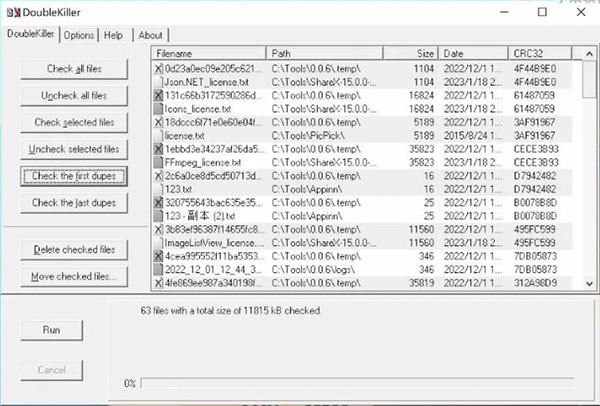Image resolution: width=600 pixels, height=406 pixels.
Task: Click Check selected files button
Action: (x=74, y=122)
